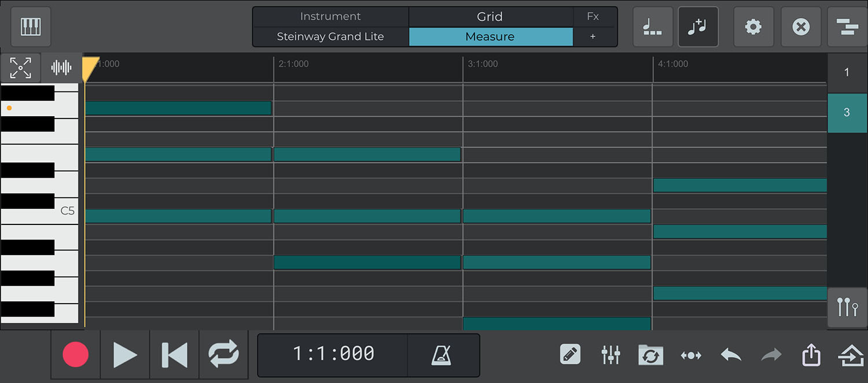
Task: Toggle loop playback
Action: click(223, 354)
